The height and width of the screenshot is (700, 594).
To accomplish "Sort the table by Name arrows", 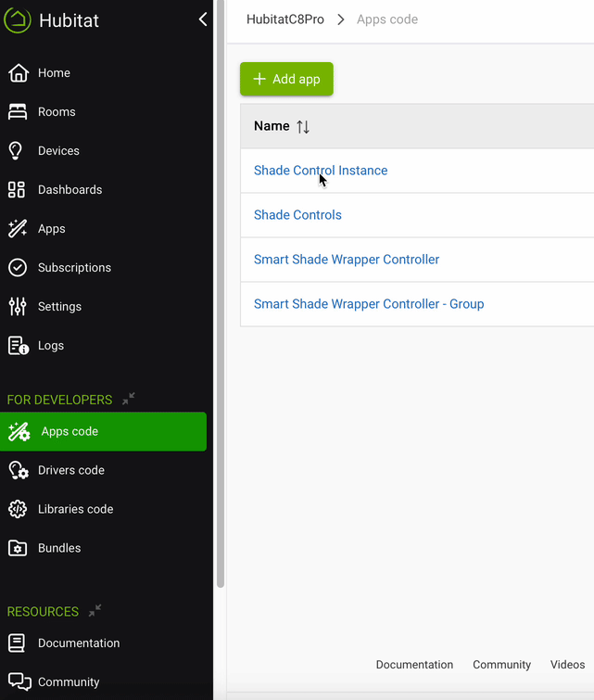I will [303, 127].
